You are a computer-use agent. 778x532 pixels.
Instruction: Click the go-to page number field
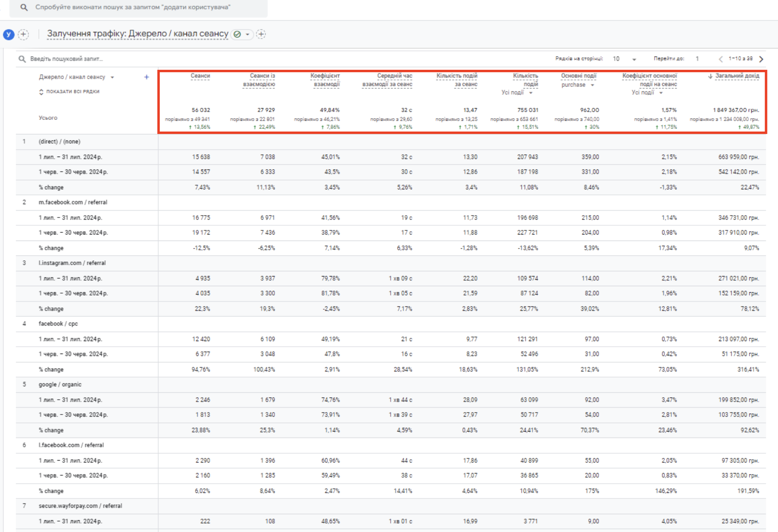click(x=697, y=59)
